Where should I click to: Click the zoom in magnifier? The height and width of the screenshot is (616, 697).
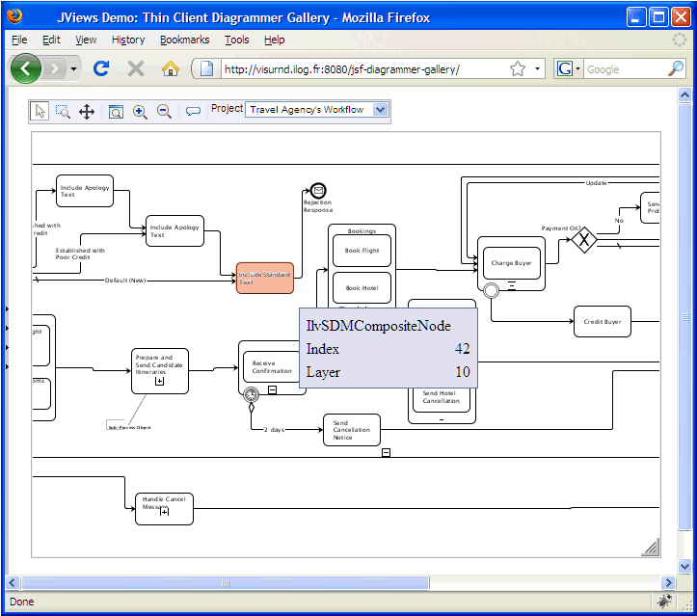pos(140,111)
